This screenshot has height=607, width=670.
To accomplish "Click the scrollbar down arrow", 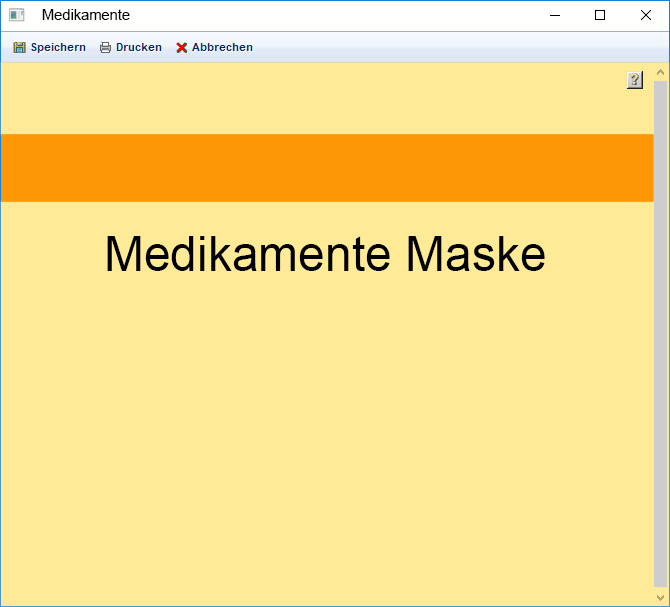I will 660,597.
